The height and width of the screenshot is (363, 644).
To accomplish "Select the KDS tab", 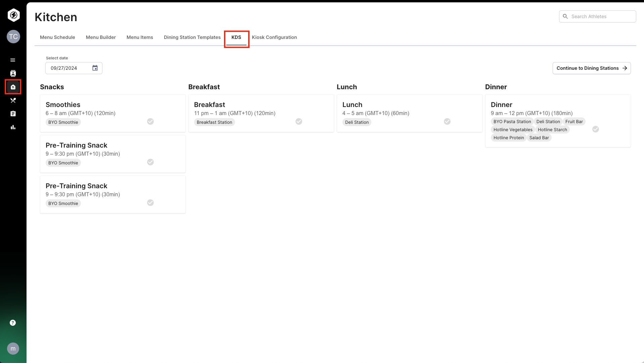I will click(x=236, y=37).
